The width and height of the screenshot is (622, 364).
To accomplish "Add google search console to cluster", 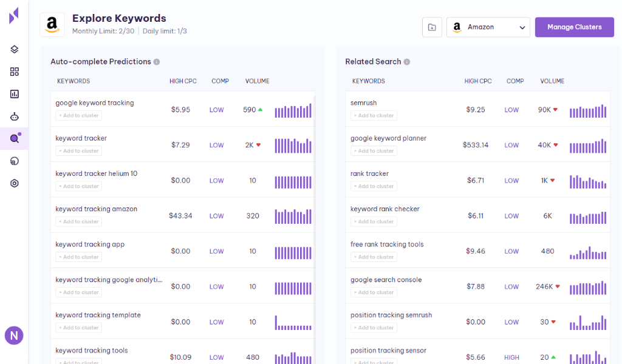I will (374, 292).
